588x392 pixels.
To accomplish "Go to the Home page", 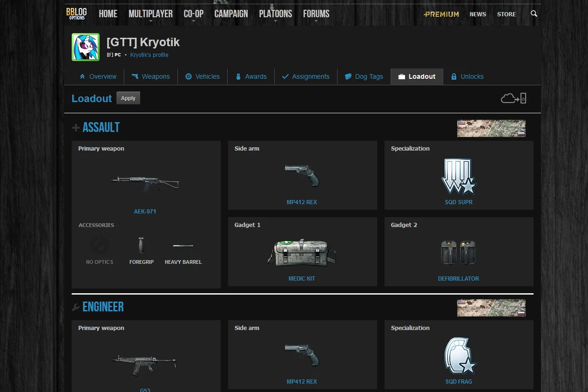I will pyautogui.click(x=108, y=14).
